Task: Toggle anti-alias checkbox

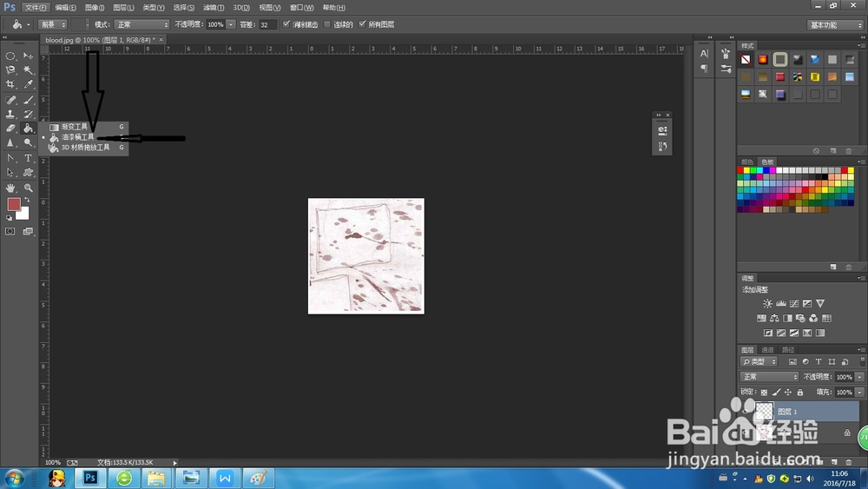Action: coord(286,24)
